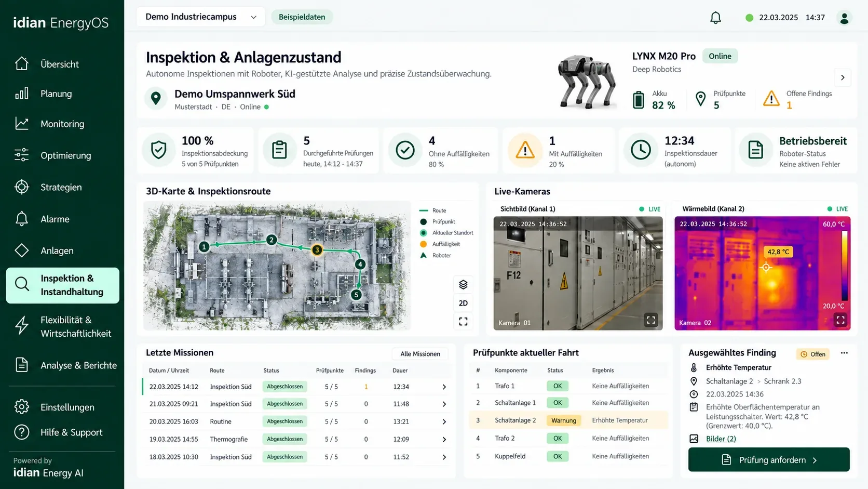Enlarge the thermal Kamera 02 fullscreen

[840, 320]
